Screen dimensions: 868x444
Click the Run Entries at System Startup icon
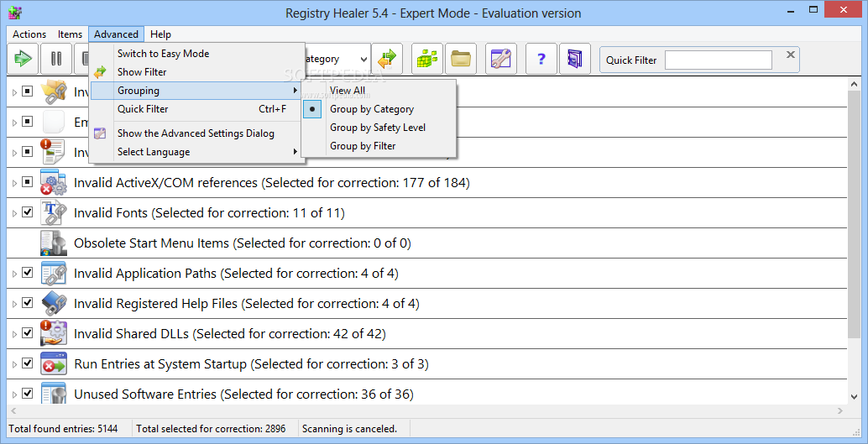click(x=53, y=363)
